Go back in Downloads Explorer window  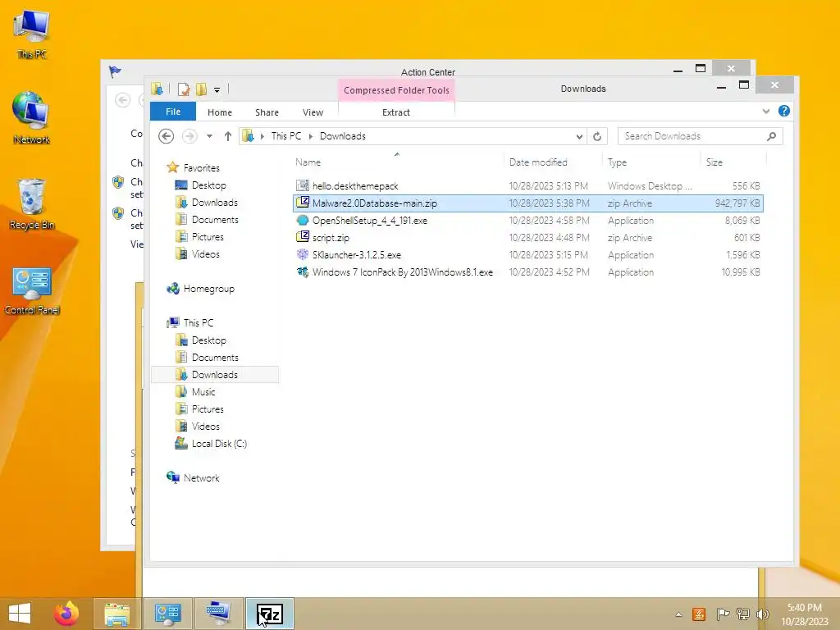click(166, 136)
